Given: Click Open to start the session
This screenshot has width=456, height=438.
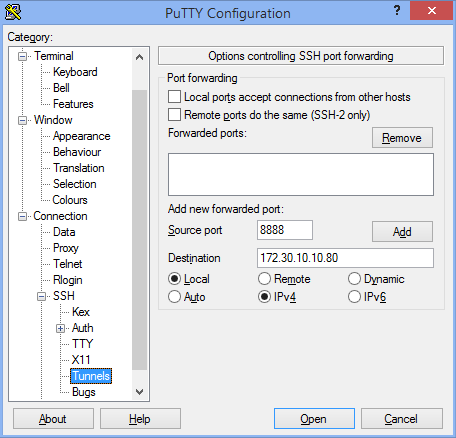Looking at the screenshot, I should pyautogui.click(x=314, y=419).
